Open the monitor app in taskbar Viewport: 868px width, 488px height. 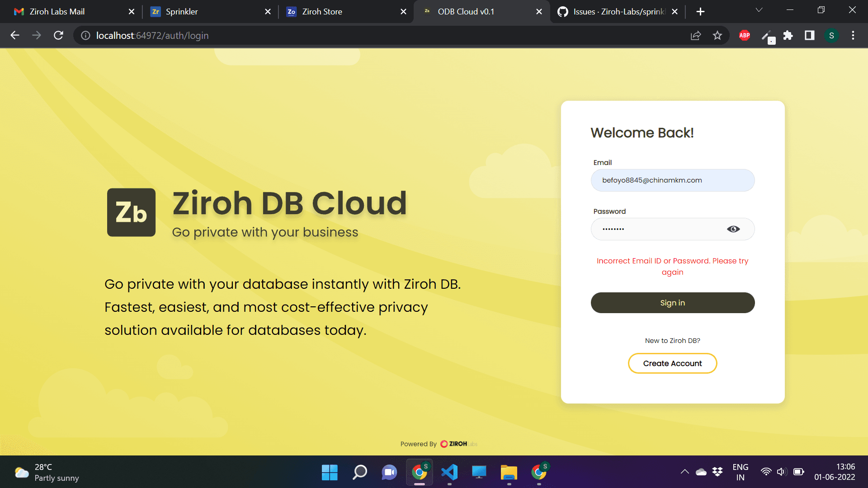tap(479, 473)
